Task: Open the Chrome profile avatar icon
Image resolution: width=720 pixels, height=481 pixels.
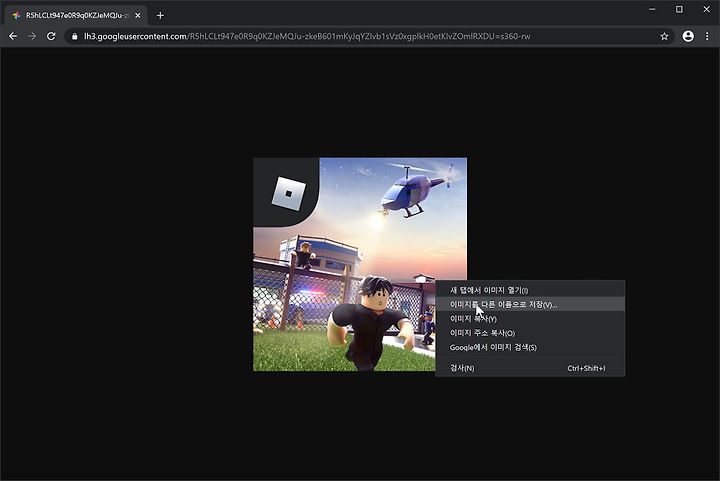Action: [x=688, y=36]
